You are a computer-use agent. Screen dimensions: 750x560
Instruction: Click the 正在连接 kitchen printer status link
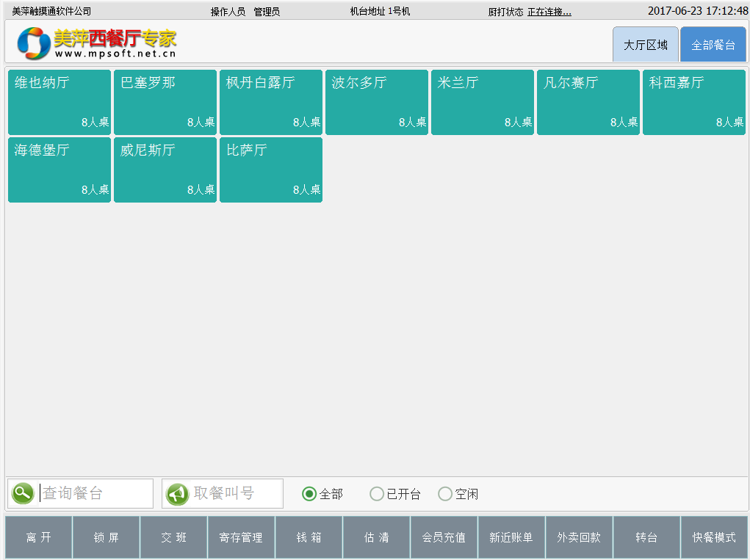pyautogui.click(x=549, y=12)
